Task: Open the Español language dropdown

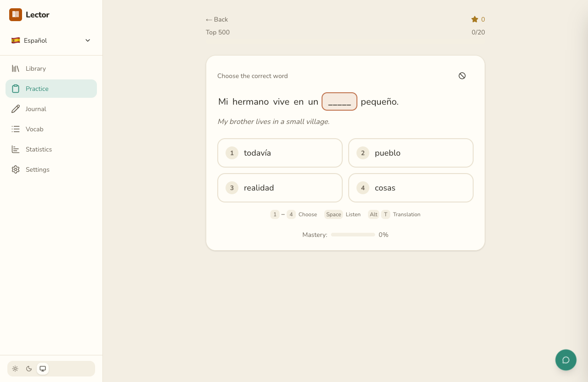Action: [51, 40]
